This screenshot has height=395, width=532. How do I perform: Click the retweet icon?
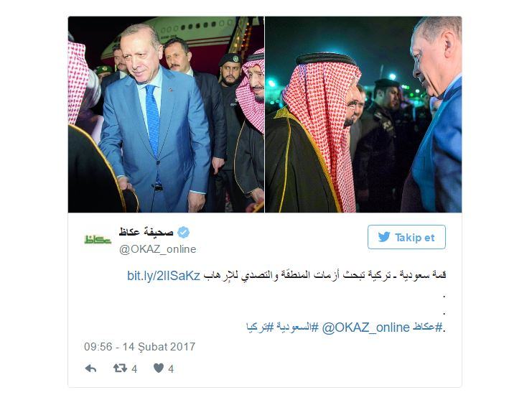click(120, 368)
